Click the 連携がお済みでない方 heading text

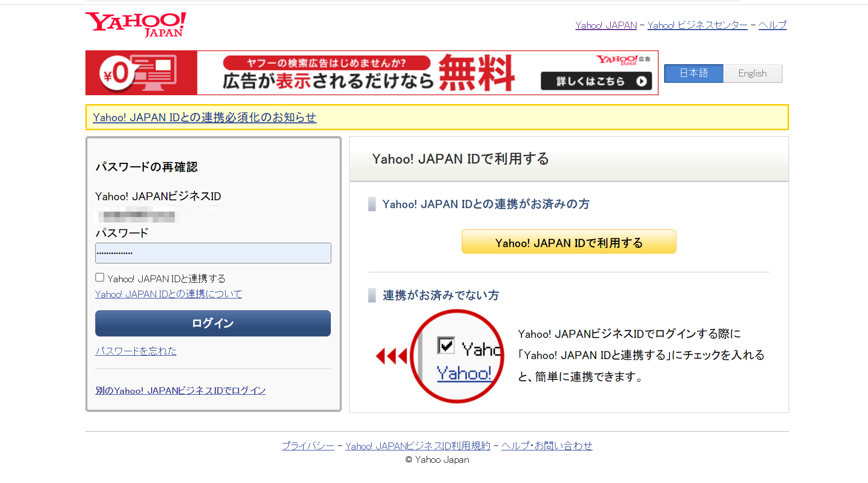pos(440,295)
